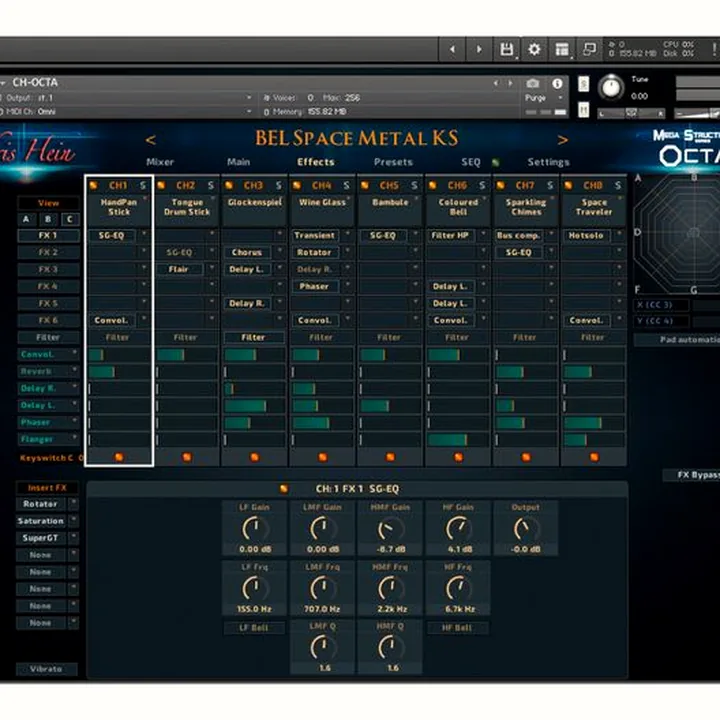Click the orange keyswitch square under CH8
Screen dimensions: 720x720
(594, 457)
